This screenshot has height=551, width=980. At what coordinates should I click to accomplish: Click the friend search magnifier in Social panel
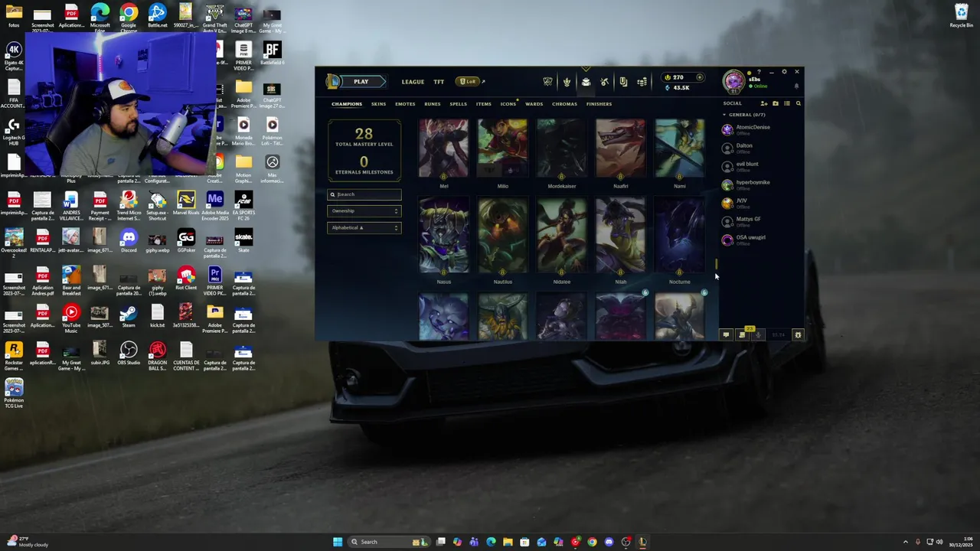pyautogui.click(x=798, y=103)
